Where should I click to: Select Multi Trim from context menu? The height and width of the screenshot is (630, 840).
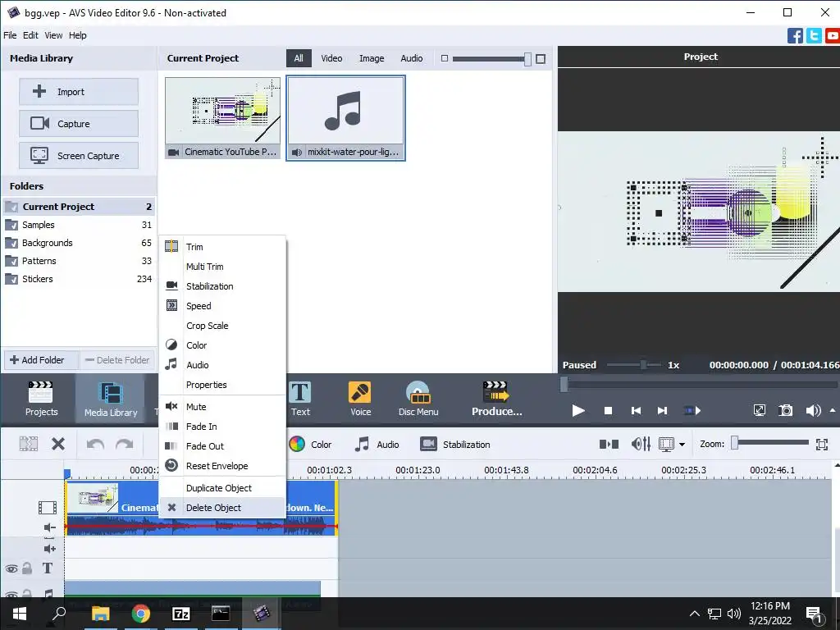click(x=222, y=267)
